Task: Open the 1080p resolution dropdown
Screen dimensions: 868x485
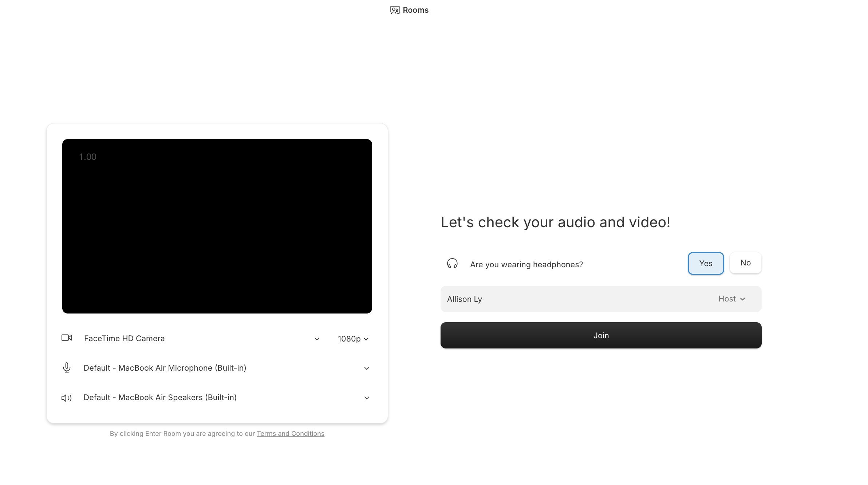Action: pos(353,339)
